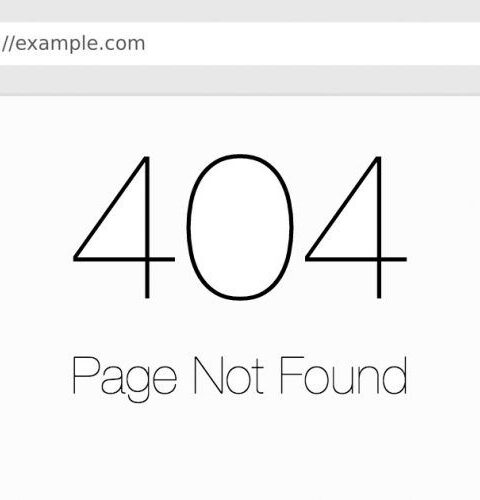Click the //example.com URL text
This screenshot has width=480, height=500.
coord(73,44)
